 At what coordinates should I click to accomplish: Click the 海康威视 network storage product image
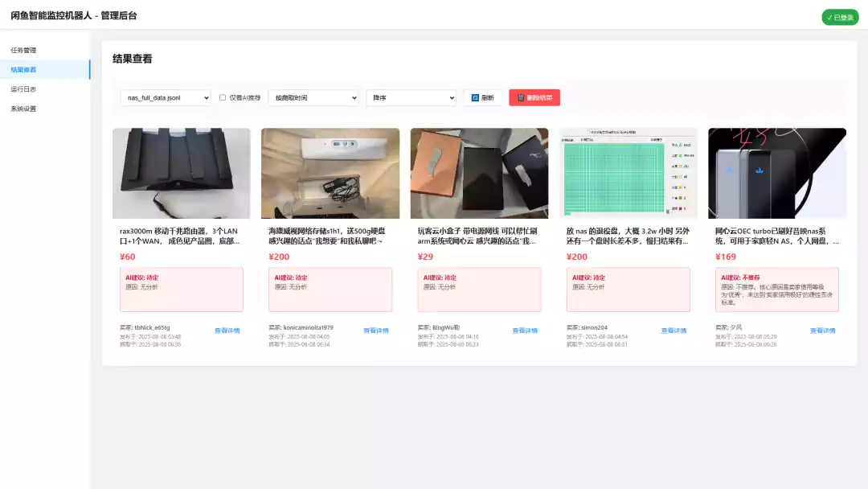point(330,173)
